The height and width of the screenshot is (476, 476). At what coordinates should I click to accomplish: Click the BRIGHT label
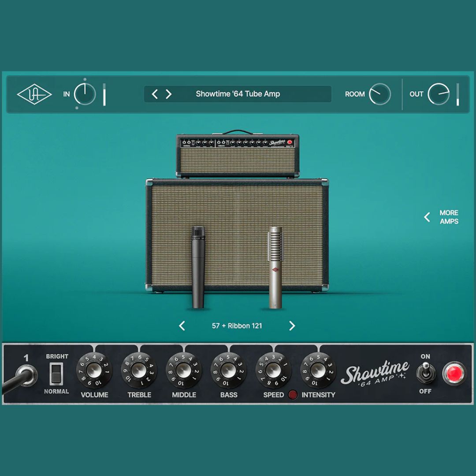57,357
